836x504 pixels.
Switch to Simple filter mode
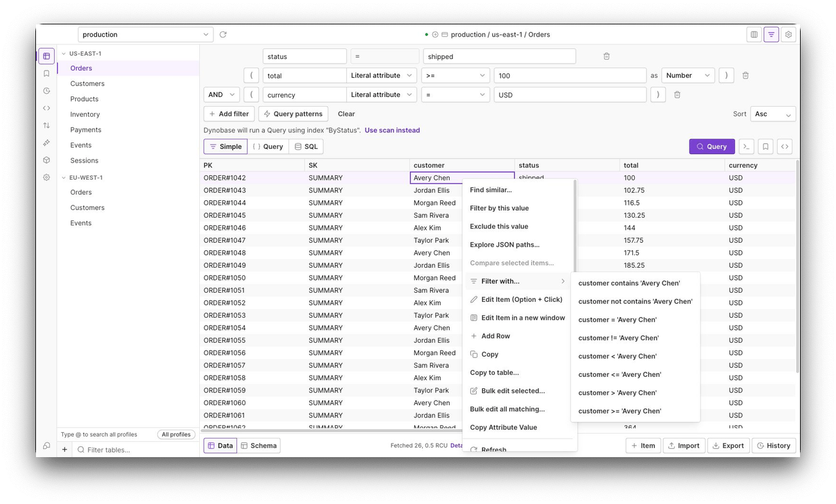[226, 146]
